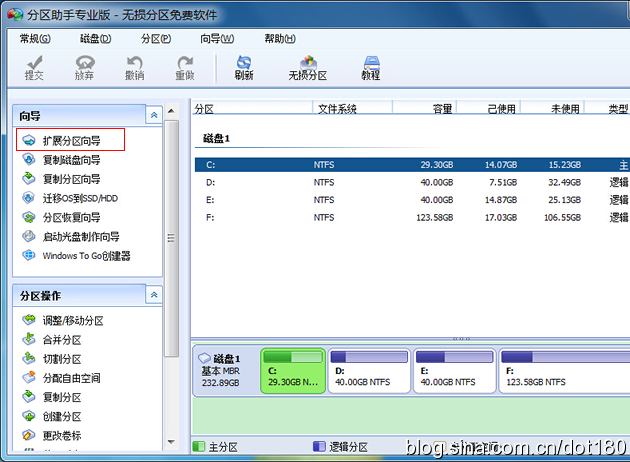Launch 扩展分区向导 link

(72, 141)
